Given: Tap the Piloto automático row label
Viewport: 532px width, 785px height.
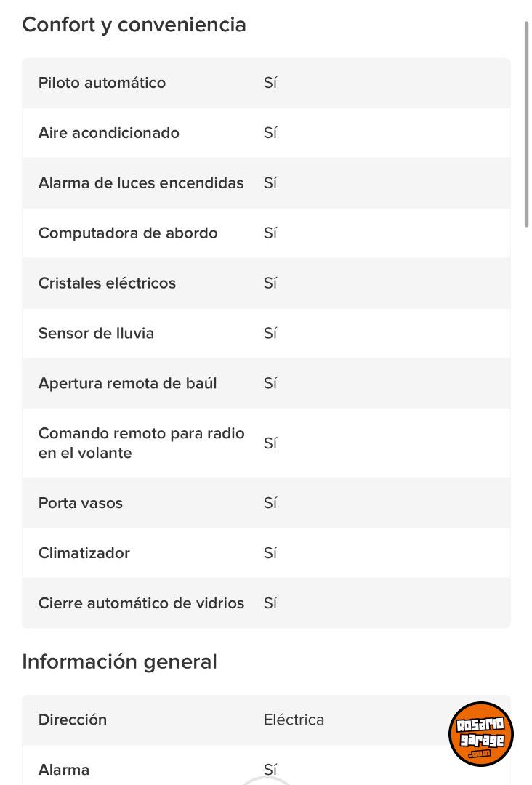Looking at the screenshot, I should (102, 83).
